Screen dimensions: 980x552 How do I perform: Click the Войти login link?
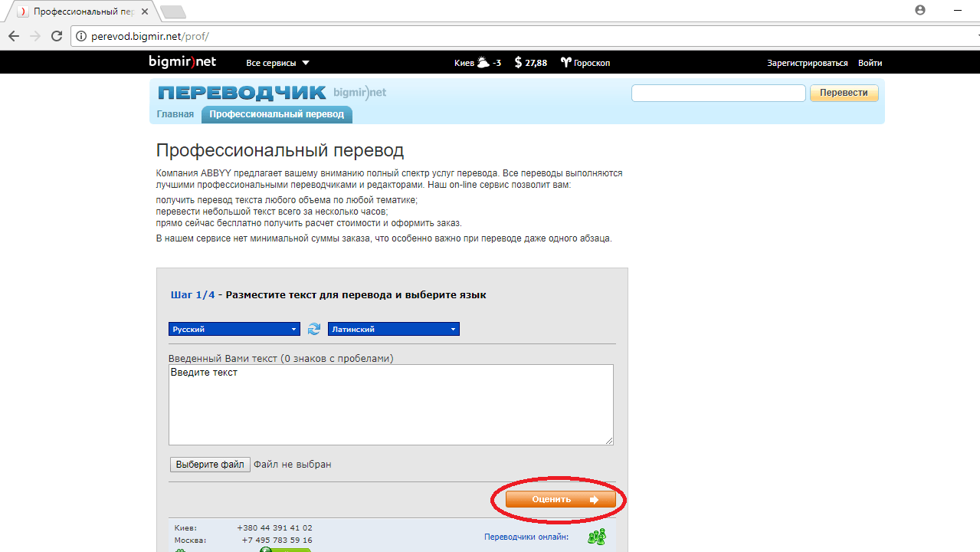(870, 63)
